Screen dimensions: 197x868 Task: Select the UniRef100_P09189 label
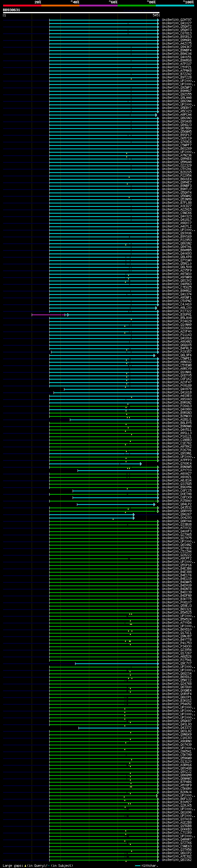(x=177, y=386)
